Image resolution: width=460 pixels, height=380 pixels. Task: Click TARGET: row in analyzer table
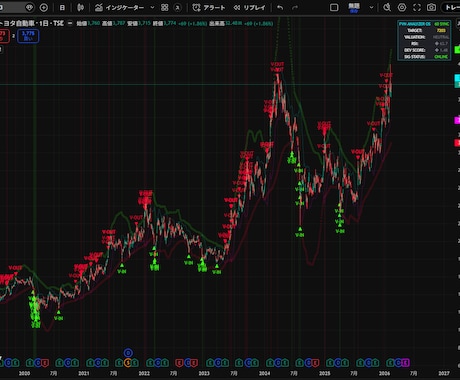[x=424, y=30]
